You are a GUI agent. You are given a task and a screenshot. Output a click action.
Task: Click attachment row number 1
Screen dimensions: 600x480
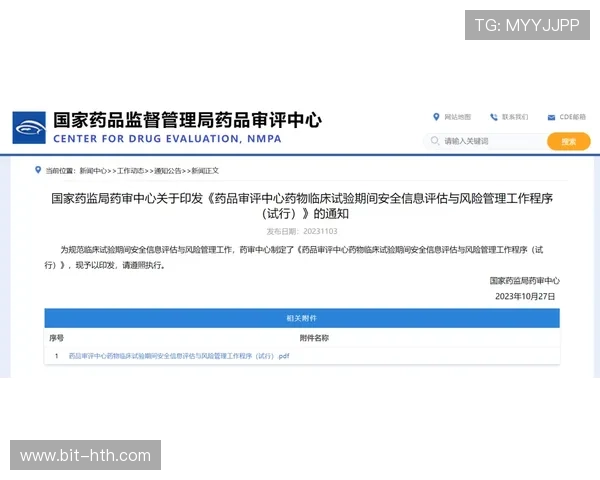[x=57, y=356]
